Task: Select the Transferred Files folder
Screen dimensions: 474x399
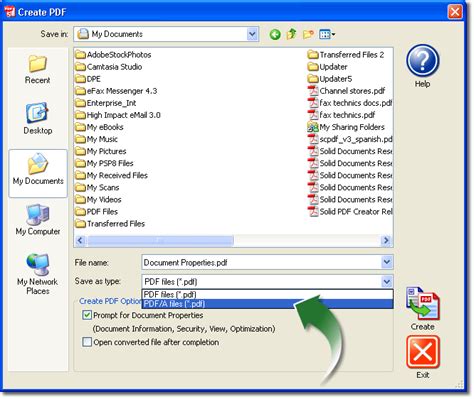Action: tap(110, 223)
